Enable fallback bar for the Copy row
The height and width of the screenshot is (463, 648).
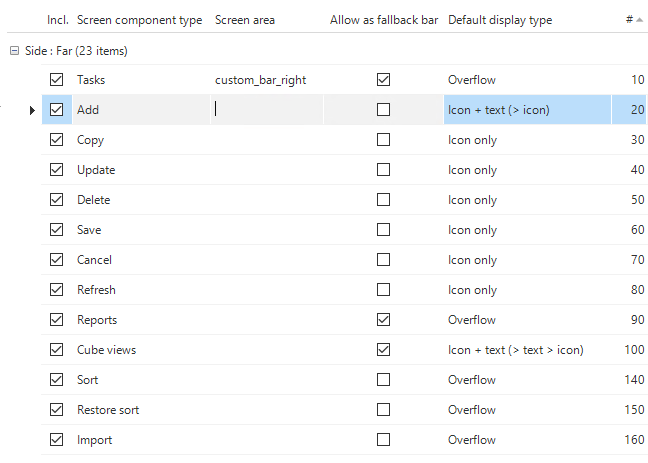(384, 140)
